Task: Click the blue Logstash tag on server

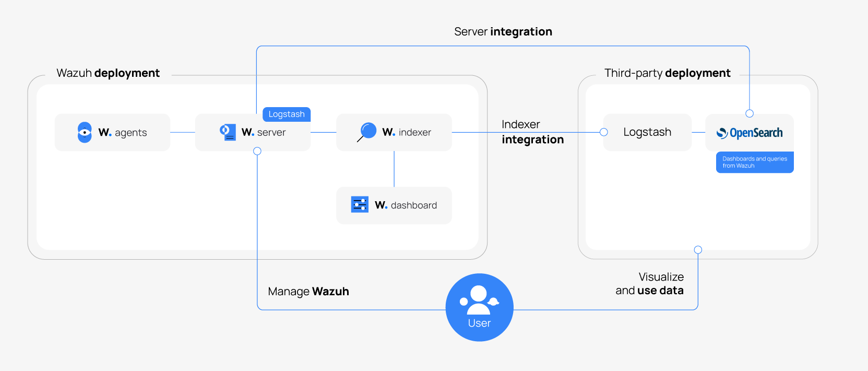Action: point(286,114)
